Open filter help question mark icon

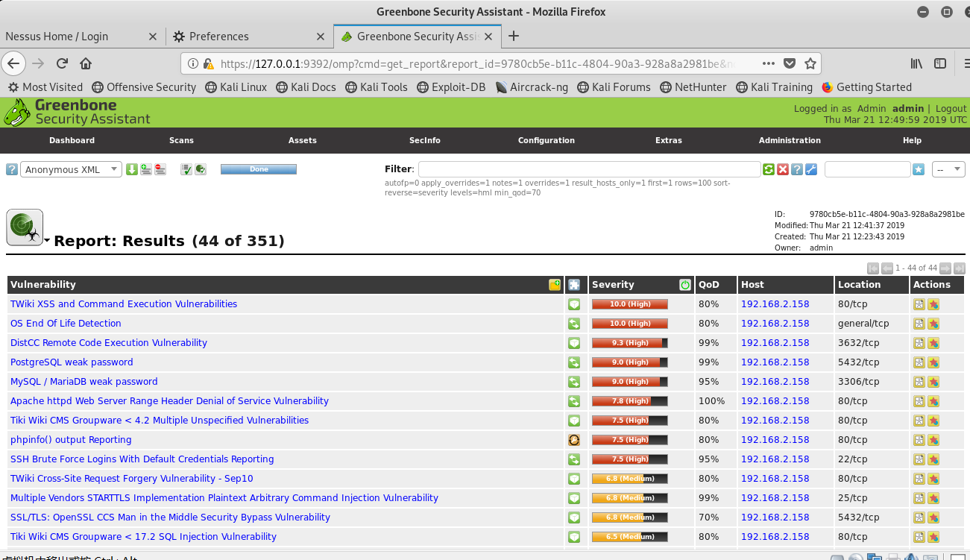coord(797,169)
